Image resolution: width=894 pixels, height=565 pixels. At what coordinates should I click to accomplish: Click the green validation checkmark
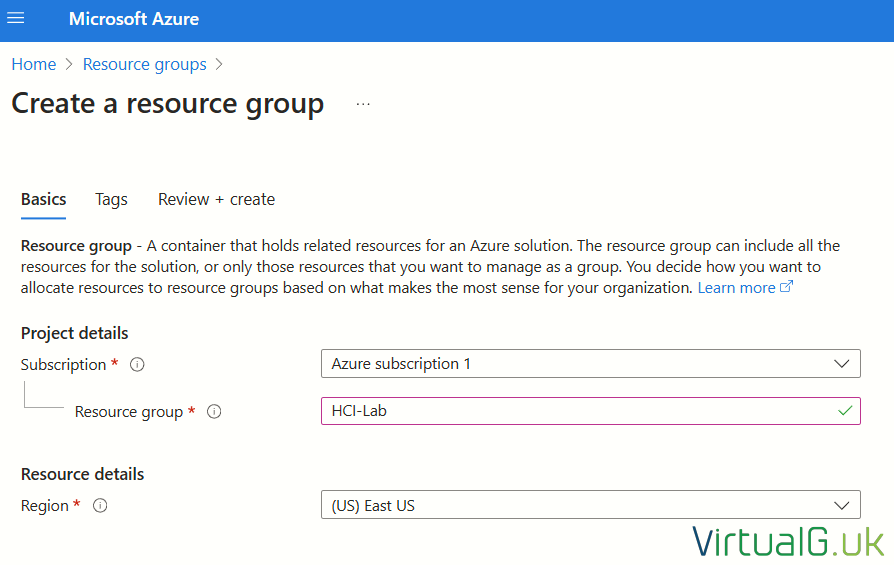[845, 410]
